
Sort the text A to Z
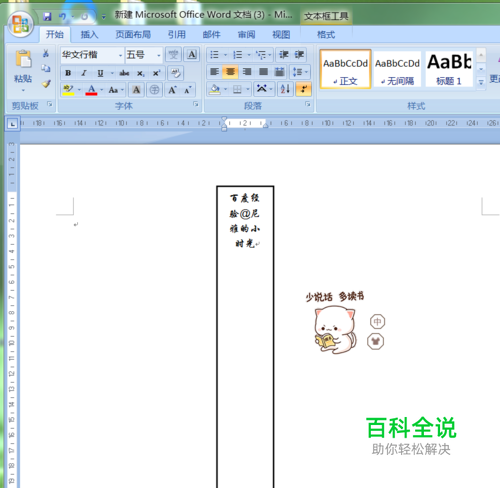[x=285, y=89]
